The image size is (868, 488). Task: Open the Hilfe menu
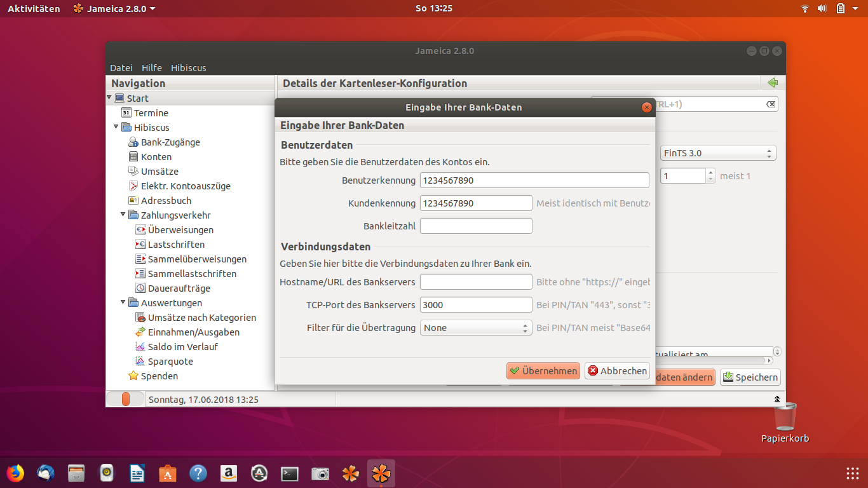pos(152,68)
